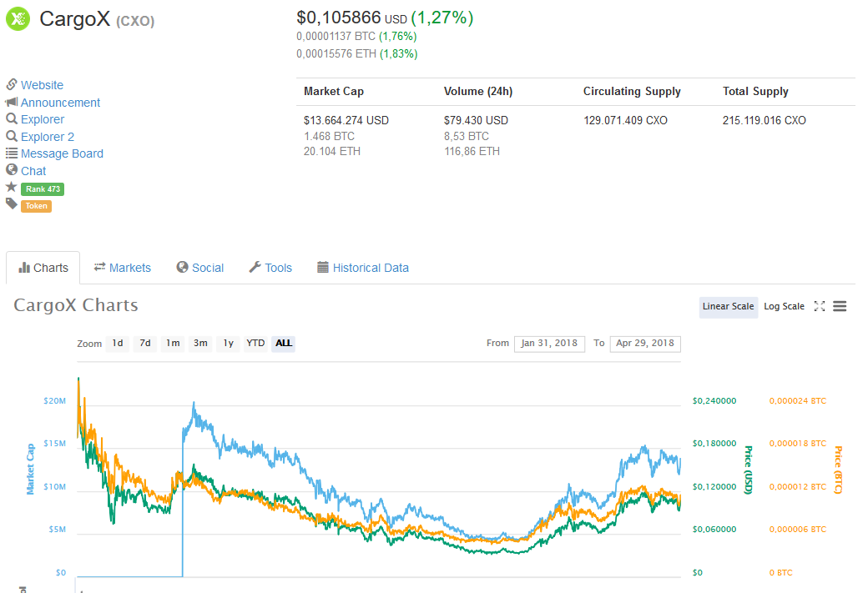Click the 215.119.016 CXO total supply
The width and height of the screenshot is (868, 593).
(764, 121)
